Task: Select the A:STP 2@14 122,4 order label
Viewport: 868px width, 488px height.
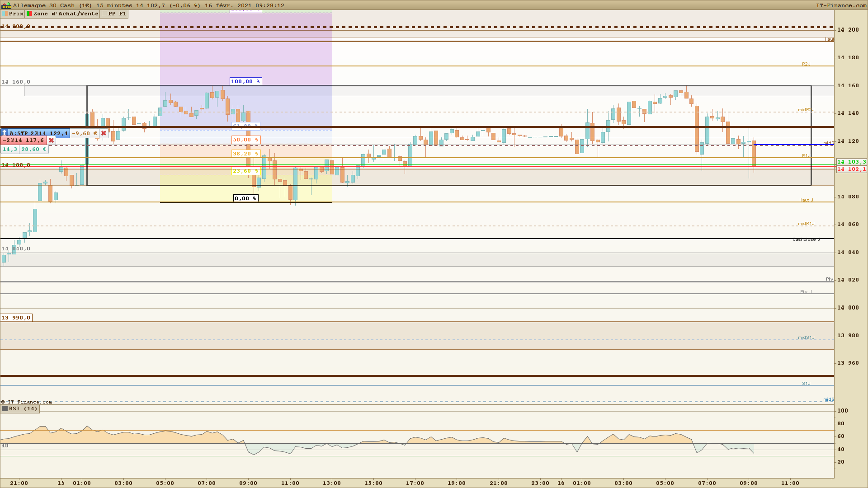Action: 39,133
